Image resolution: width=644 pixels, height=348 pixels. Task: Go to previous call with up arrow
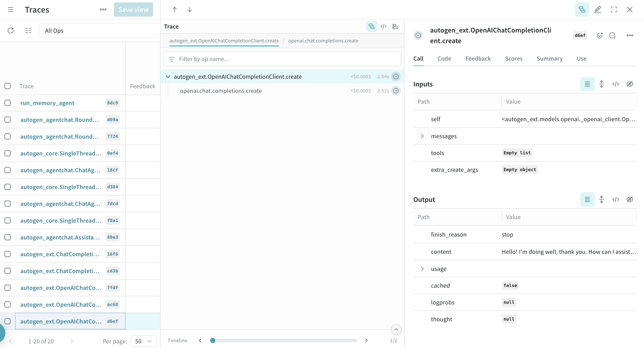click(175, 10)
